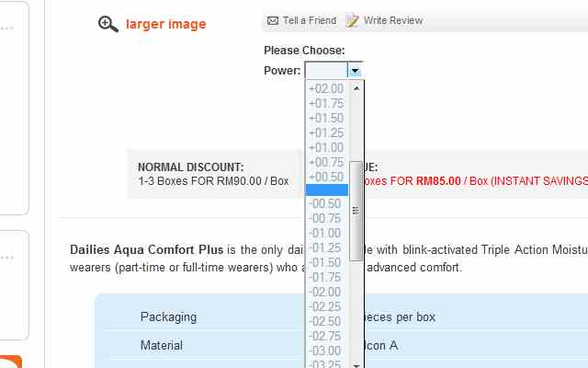Select -03.00 power option
588x368 pixels.
click(327, 351)
